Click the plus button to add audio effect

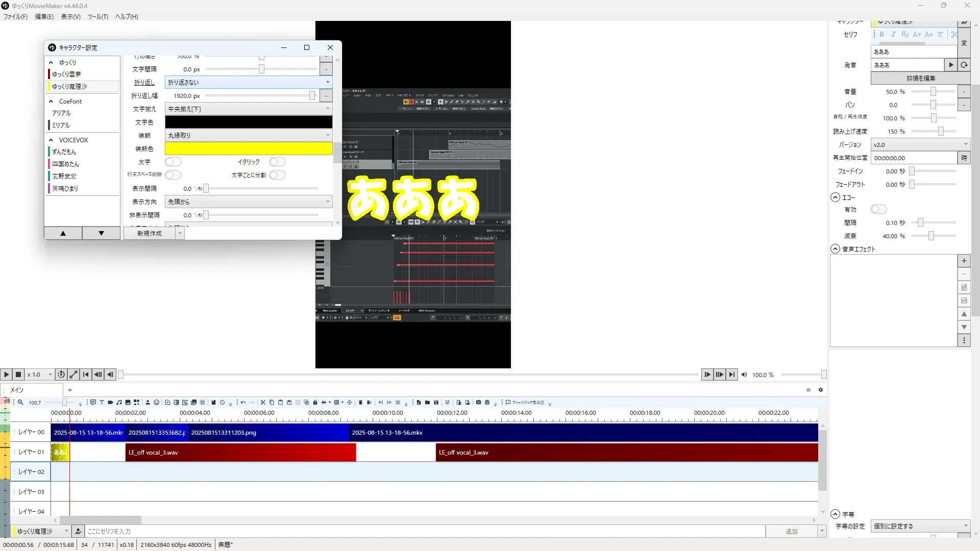click(964, 261)
